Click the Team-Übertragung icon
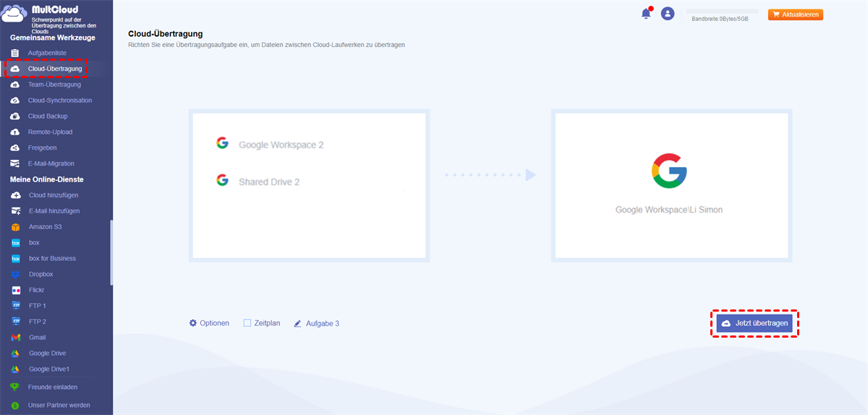 pyautogui.click(x=15, y=85)
